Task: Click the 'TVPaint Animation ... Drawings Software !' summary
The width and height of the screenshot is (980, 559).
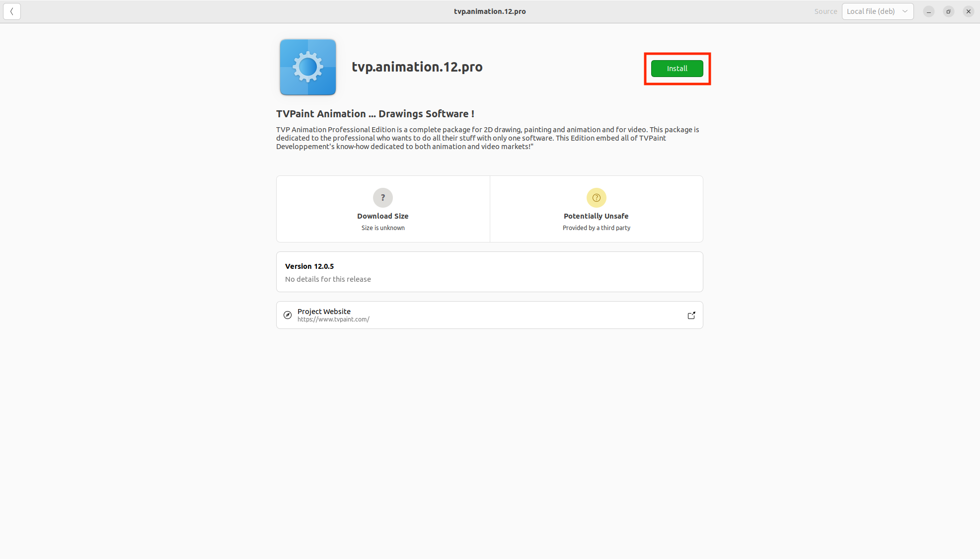Action: pos(375,114)
